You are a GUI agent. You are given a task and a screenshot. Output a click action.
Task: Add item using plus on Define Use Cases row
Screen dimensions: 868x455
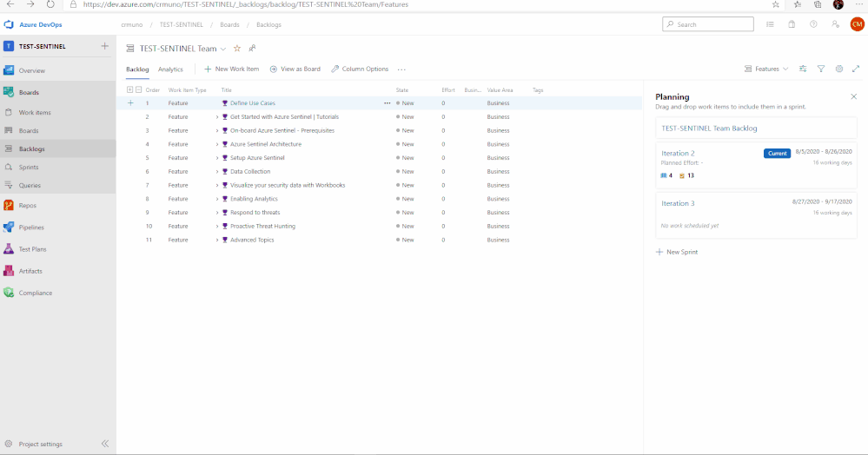click(130, 103)
